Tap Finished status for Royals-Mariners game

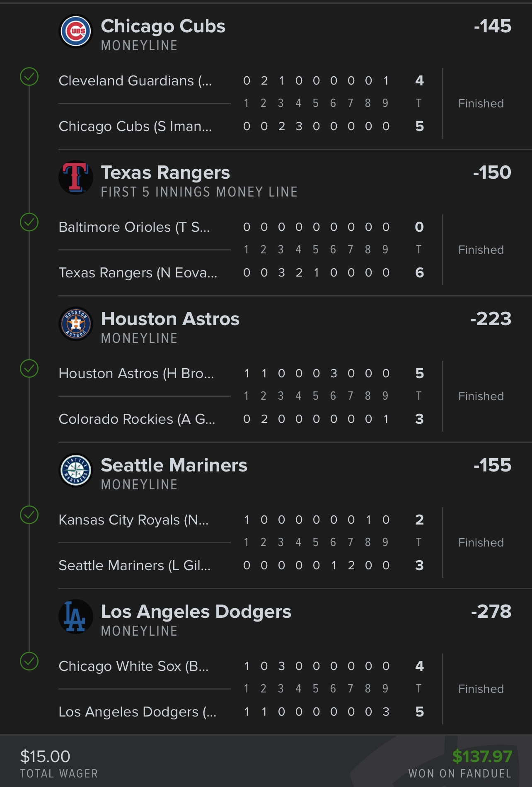[481, 542]
